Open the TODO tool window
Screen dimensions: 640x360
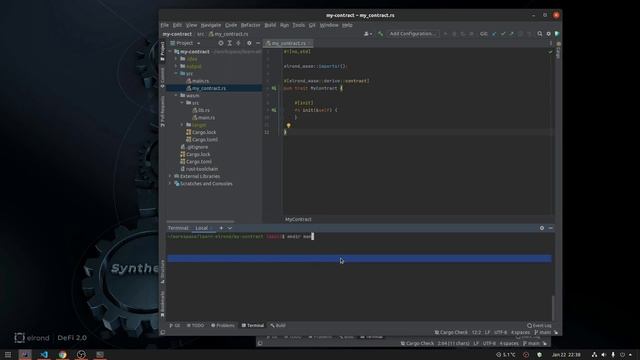pyautogui.click(x=196, y=325)
